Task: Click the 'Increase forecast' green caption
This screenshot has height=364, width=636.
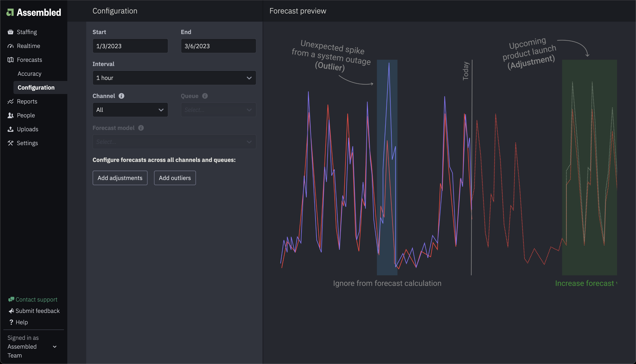Action: point(586,283)
